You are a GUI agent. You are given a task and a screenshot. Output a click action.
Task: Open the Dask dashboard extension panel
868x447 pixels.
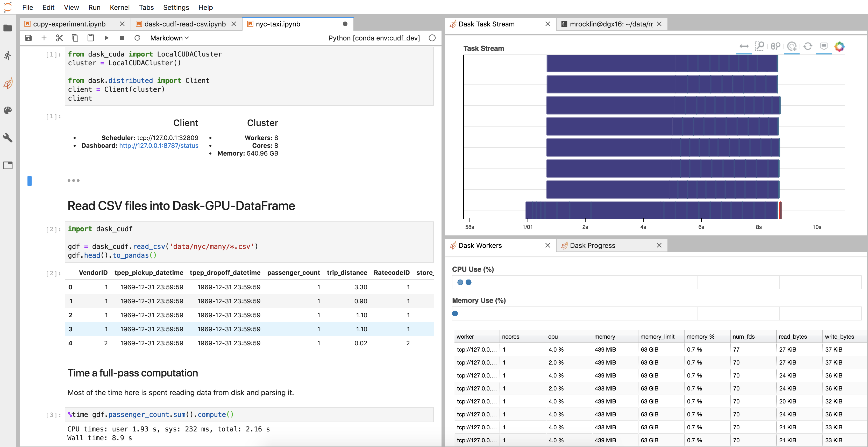pyautogui.click(x=8, y=83)
